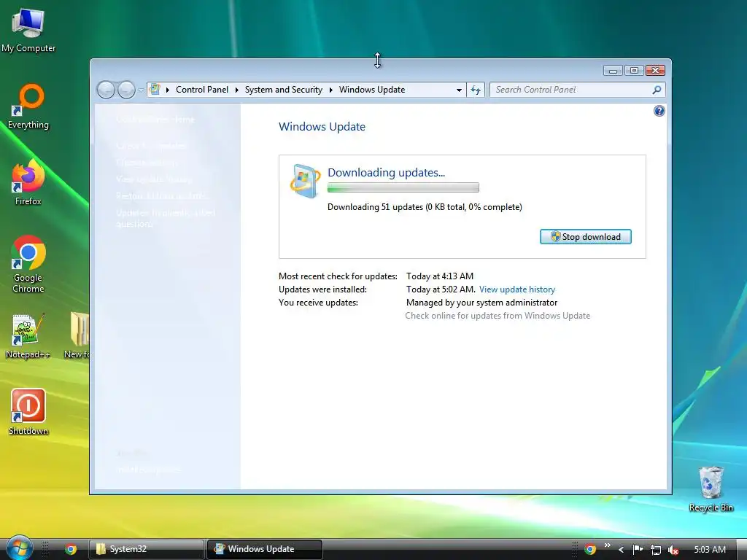747x560 pixels.
Task: Click the Downloading updates... title
Action: point(387,172)
